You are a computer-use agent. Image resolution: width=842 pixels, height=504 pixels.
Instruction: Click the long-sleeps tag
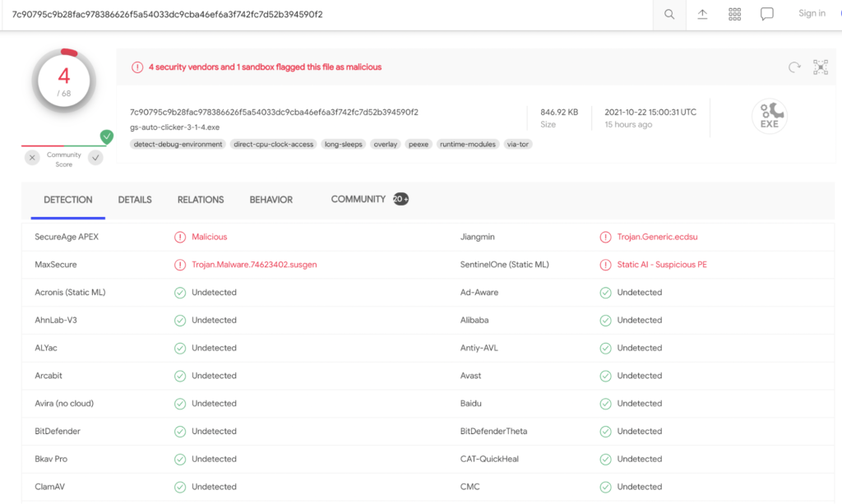coord(343,145)
